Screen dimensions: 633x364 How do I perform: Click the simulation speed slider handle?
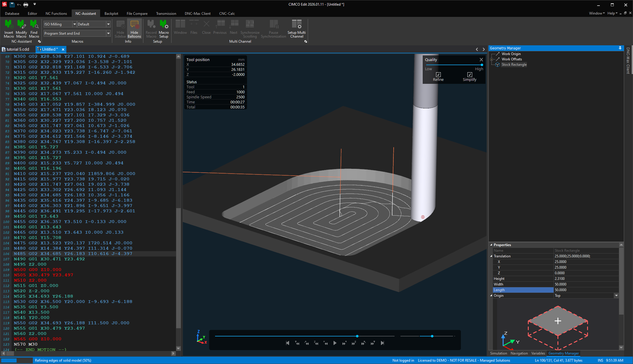(x=432, y=336)
